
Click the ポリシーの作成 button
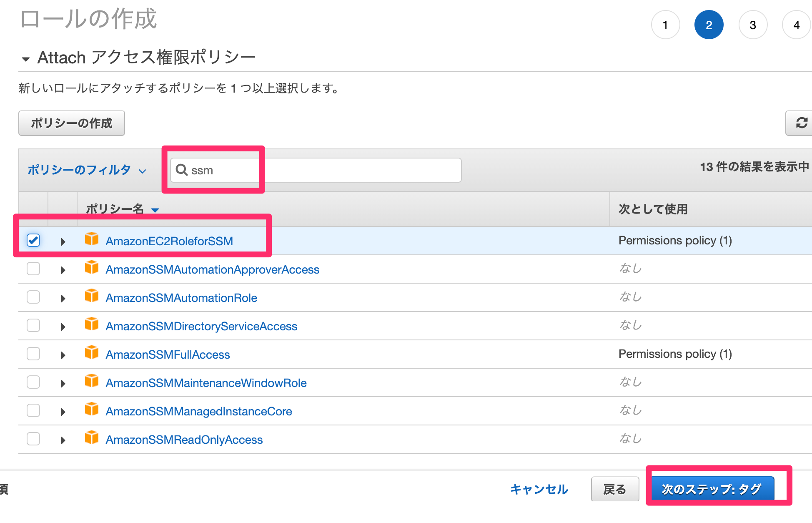pyautogui.click(x=72, y=123)
